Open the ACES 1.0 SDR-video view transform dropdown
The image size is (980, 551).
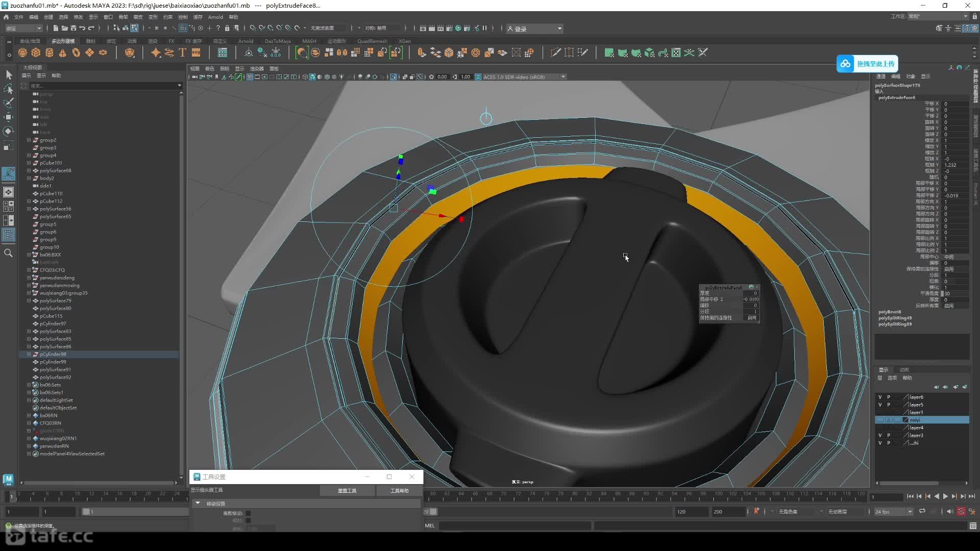(x=524, y=77)
